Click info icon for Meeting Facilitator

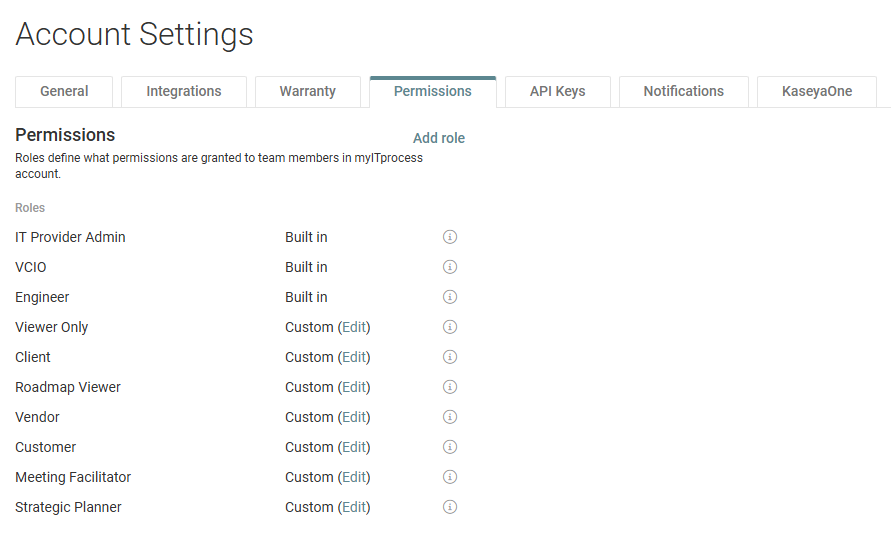(x=450, y=477)
